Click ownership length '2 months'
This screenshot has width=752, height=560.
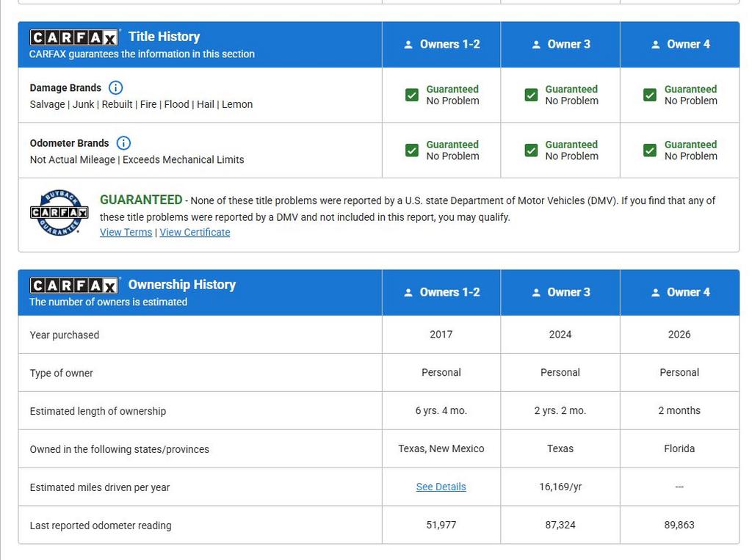point(679,410)
